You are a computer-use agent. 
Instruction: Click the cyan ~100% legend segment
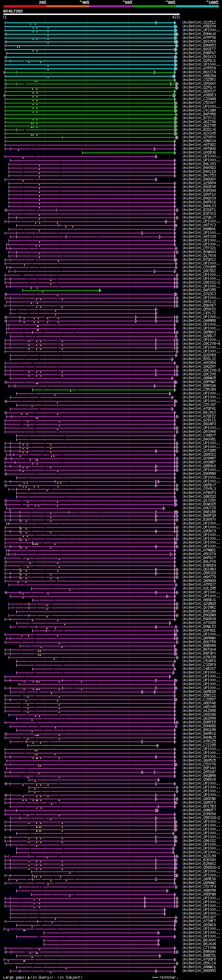197,6
